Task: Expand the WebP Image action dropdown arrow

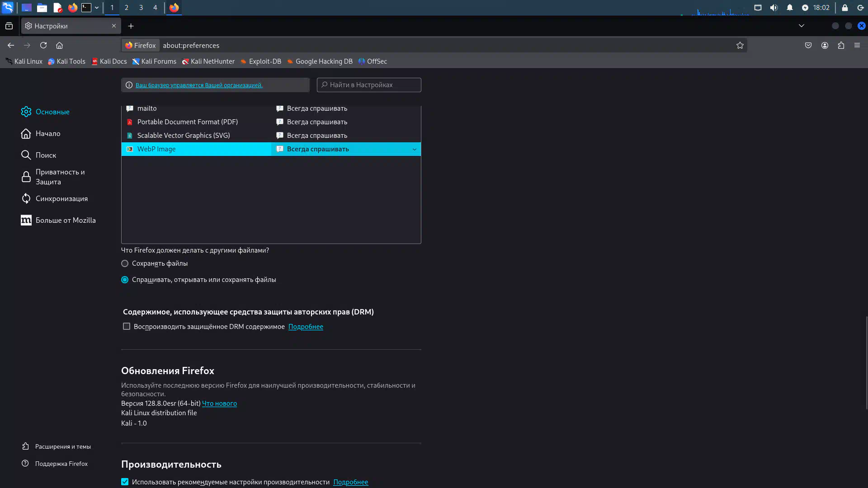Action: (x=414, y=149)
